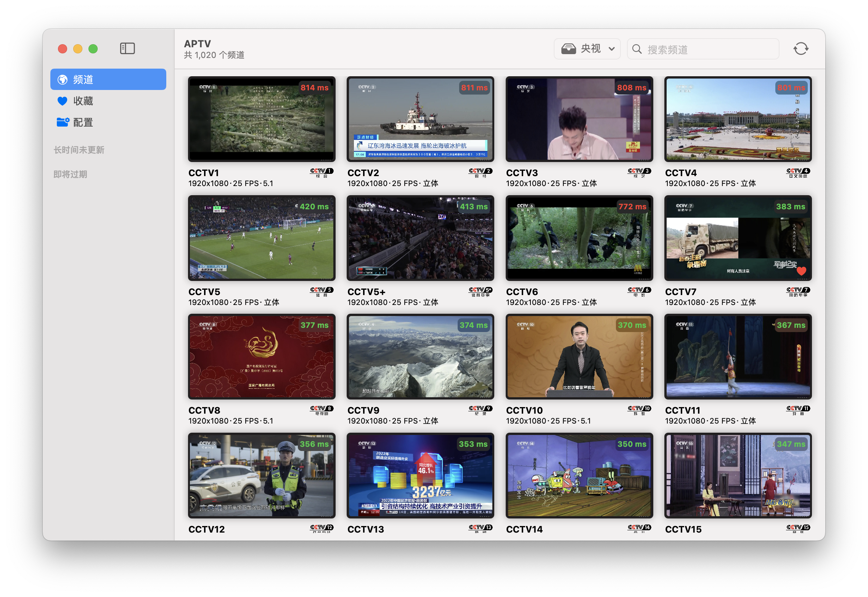Click the APTV window title
The image size is (868, 597).
coord(197,43)
